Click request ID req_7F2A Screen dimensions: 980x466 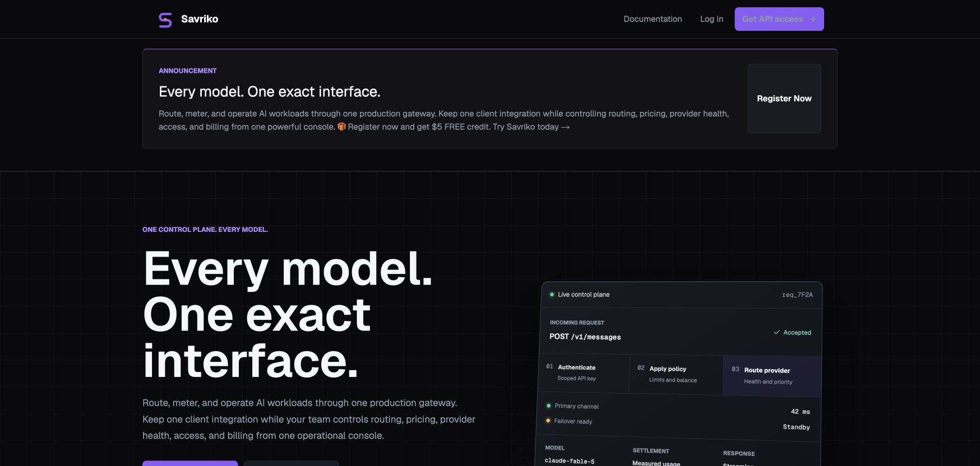coord(797,295)
